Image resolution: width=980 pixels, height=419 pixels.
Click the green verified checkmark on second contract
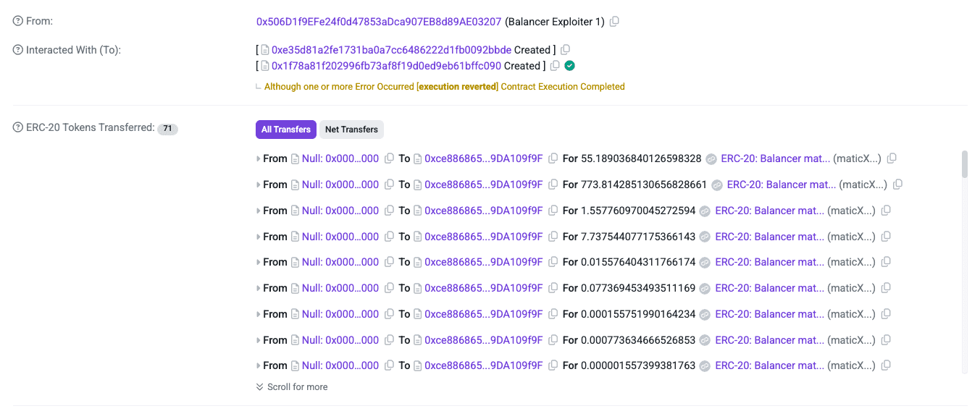pos(569,65)
